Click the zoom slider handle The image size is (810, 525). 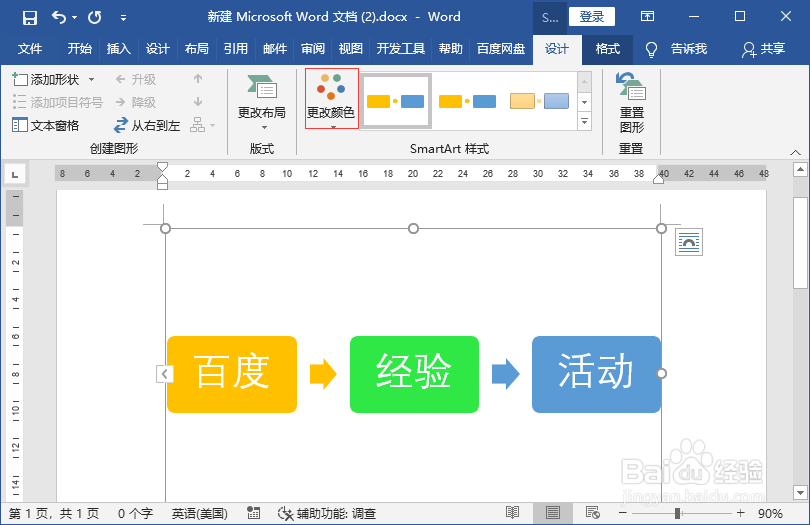coord(677,513)
